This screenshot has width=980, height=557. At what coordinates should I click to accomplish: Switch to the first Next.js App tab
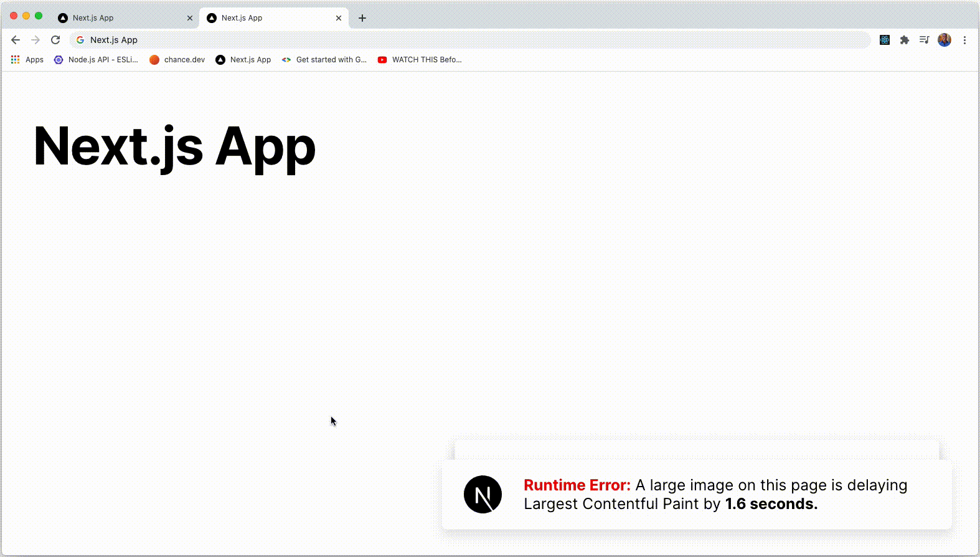[x=118, y=18]
